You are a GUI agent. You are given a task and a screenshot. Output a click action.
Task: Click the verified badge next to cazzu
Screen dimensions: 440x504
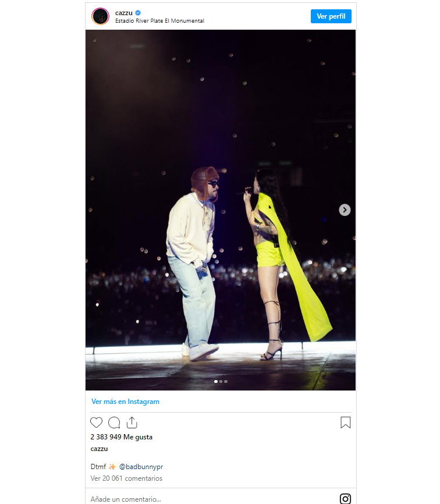click(138, 13)
